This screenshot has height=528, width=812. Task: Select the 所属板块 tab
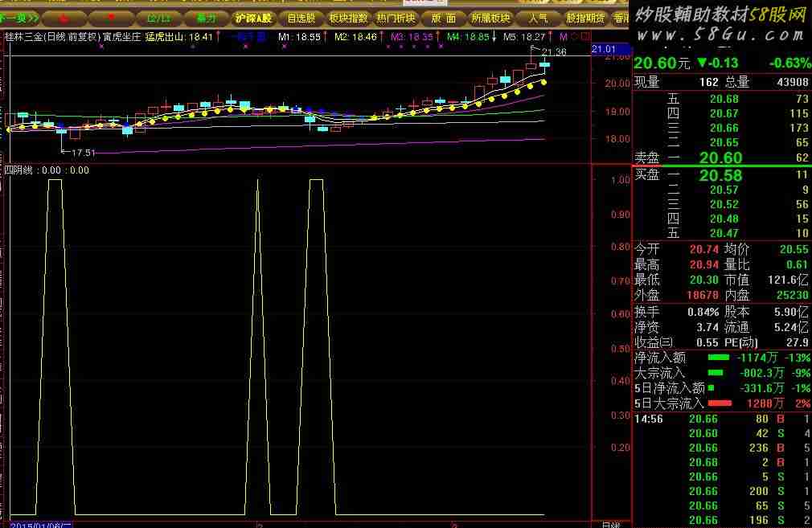pyautogui.click(x=490, y=18)
